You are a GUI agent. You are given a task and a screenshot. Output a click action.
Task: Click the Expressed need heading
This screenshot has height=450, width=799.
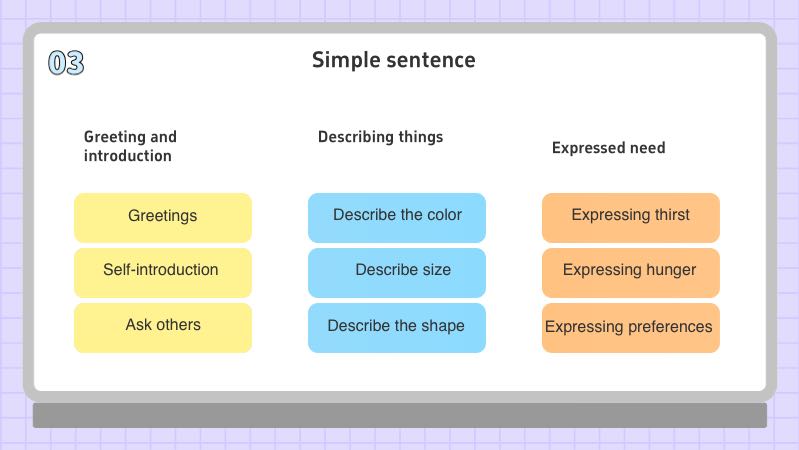tap(608, 148)
